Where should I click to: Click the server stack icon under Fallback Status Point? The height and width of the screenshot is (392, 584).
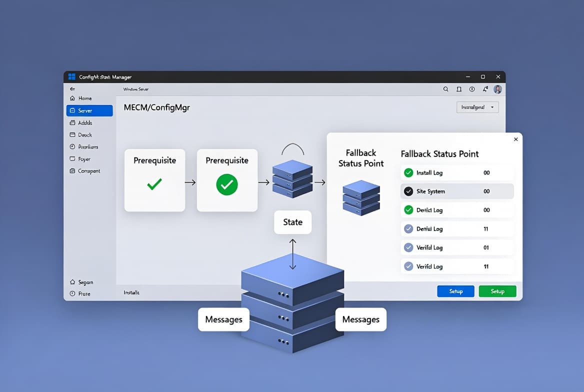(x=361, y=197)
